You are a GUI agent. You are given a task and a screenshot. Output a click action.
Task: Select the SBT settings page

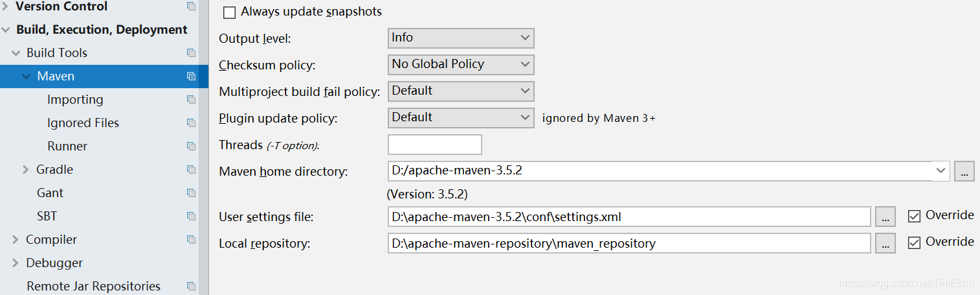(47, 216)
